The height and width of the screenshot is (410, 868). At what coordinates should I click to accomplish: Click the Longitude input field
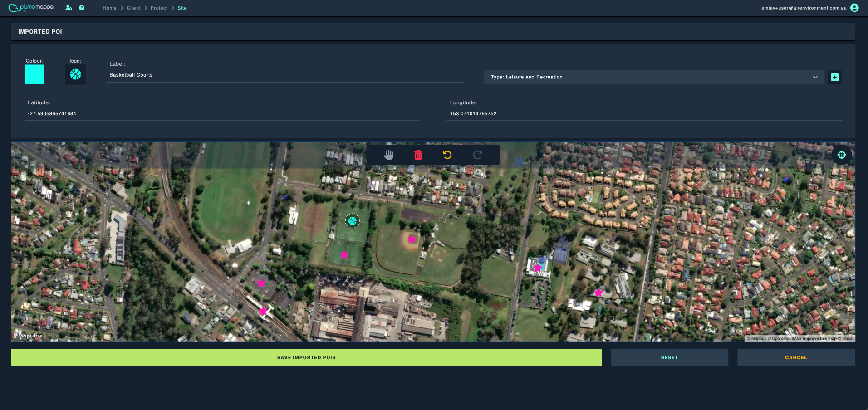click(644, 114)
